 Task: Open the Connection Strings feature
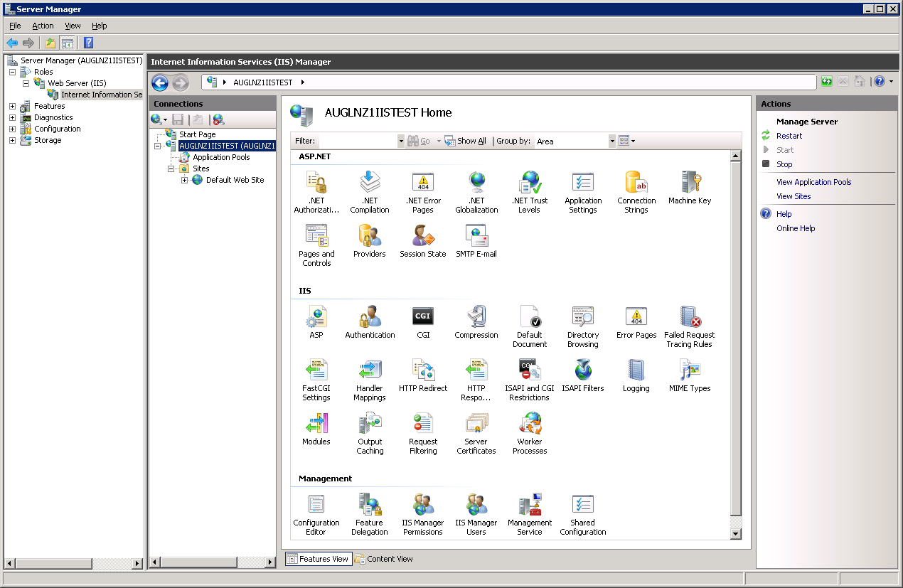coord(636,183)
